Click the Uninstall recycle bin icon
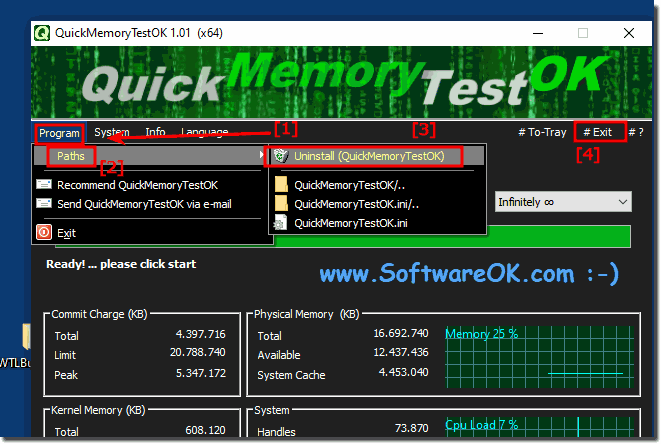This screenshot has height=444, width=661. [x=281, y=156]
